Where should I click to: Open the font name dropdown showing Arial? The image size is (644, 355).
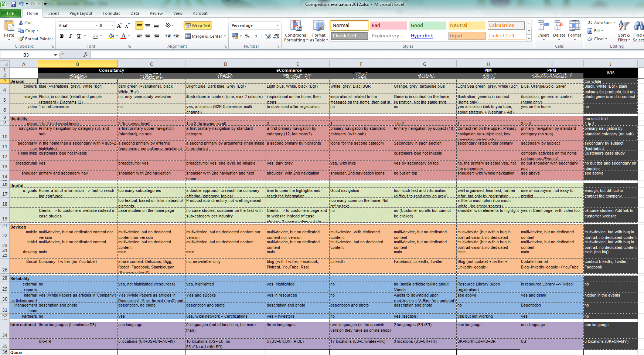[96, 26]
